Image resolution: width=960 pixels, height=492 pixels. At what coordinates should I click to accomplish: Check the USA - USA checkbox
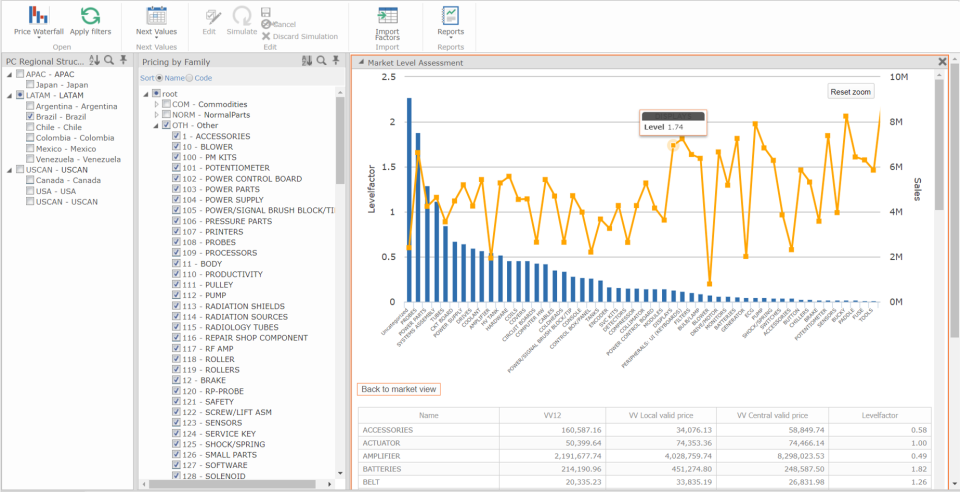[30, 191]
